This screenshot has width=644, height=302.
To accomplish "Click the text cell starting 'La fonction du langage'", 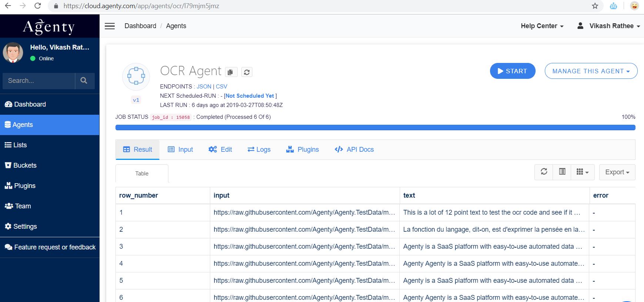I will click(x=494, y=229).
